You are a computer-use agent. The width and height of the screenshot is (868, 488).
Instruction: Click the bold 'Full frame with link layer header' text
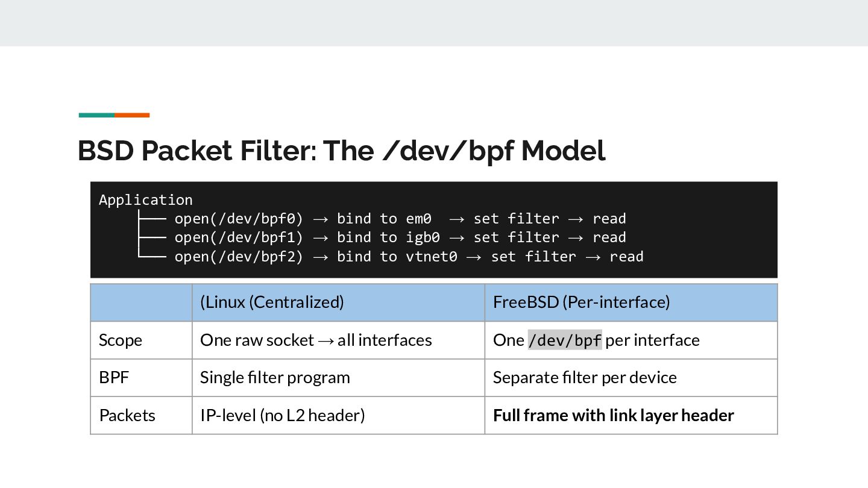click(613, 415)
